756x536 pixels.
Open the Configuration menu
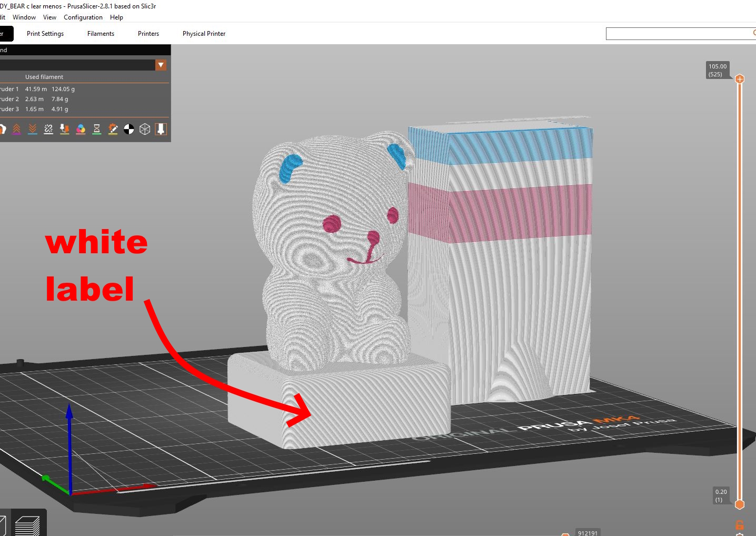point(83,17)
